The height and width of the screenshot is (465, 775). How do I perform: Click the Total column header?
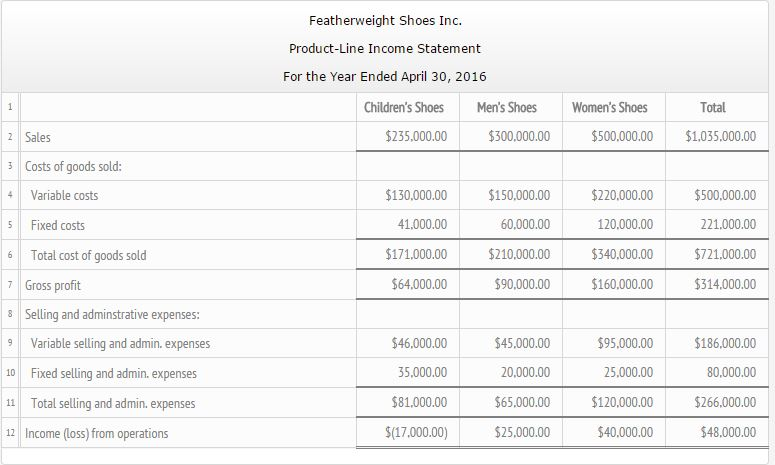[714, 107]
